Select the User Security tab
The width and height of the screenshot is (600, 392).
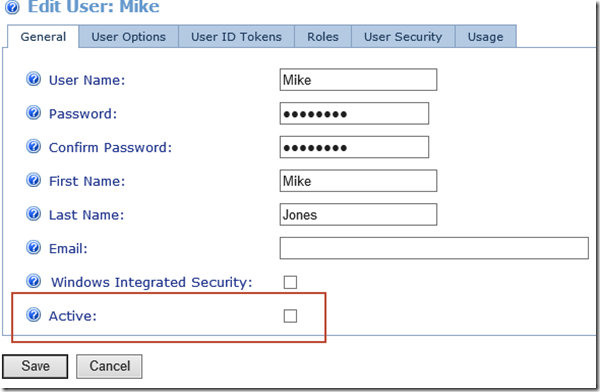[403, 37]
